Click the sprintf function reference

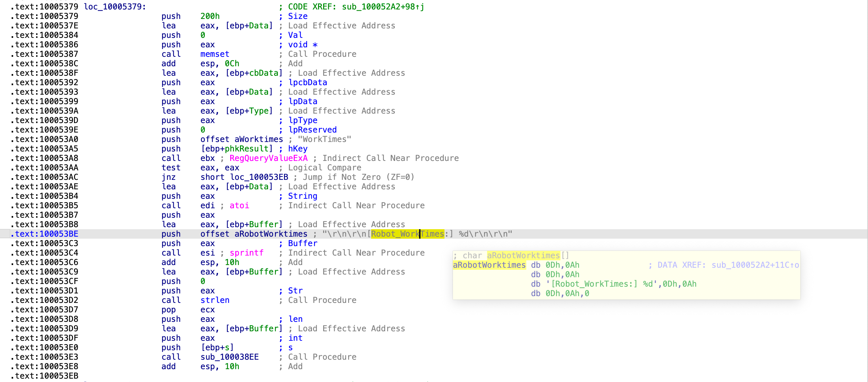[246, 253]
